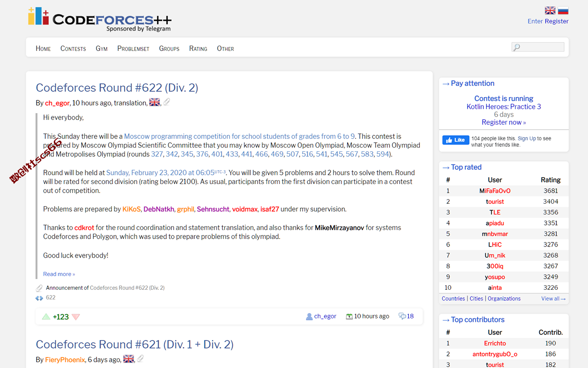Screen dimensions: 588x368
Task: Click UK flag in Round #621 byline
Action: [129, 359]
